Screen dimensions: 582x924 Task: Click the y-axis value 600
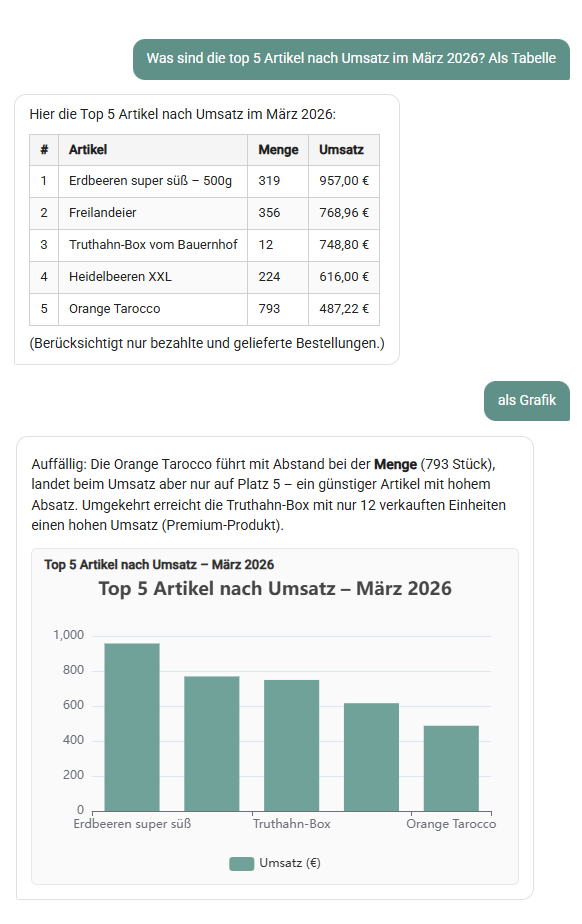(x=74, y=705)
